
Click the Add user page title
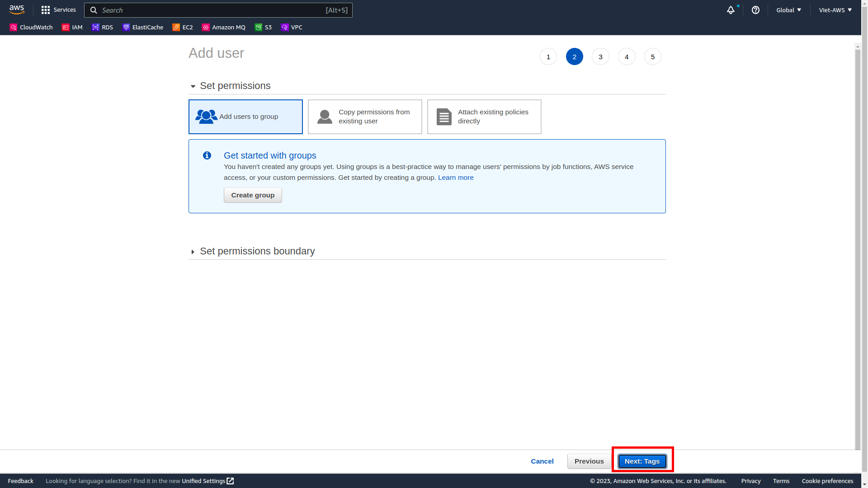click(x=216, y=53)
